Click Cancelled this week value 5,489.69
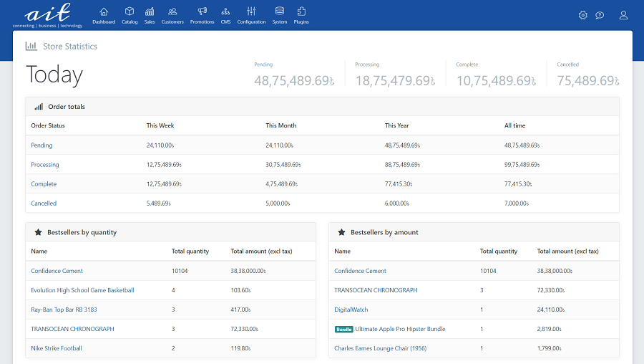Image resolution: width=644 pixels, height=364 pixels. tap(159, 203)
